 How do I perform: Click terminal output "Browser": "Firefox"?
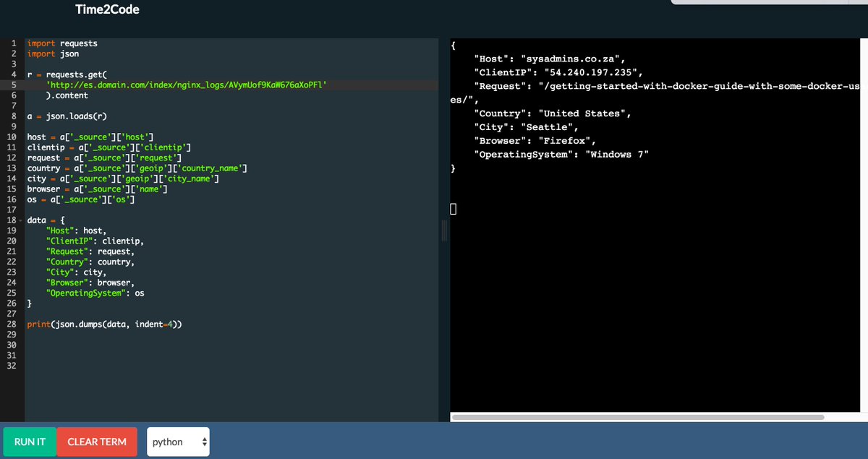(535, 141)
